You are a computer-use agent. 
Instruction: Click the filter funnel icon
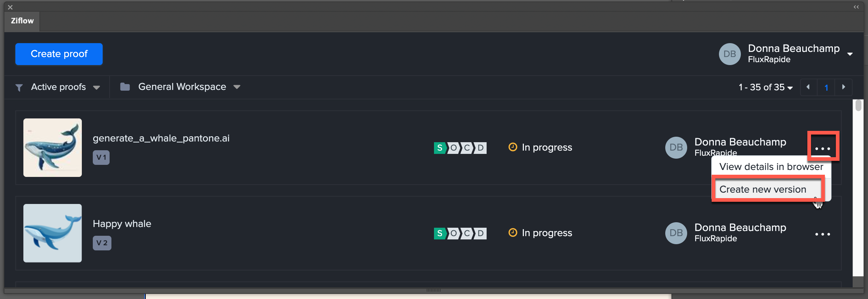(x=19, y=87)
